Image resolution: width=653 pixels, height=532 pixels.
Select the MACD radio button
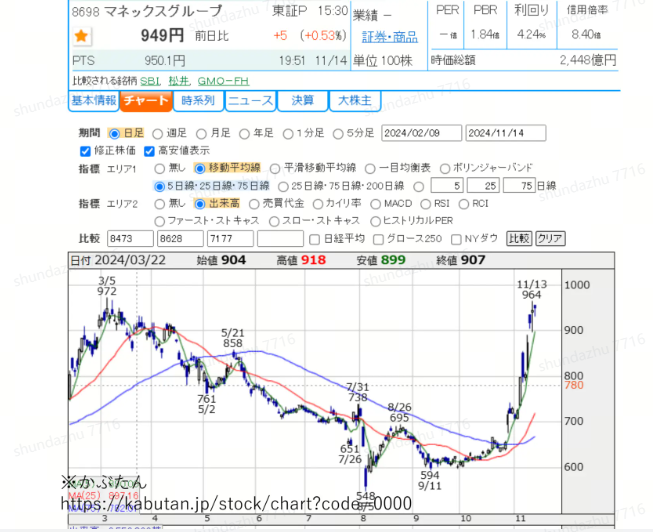tap(375, 204)
